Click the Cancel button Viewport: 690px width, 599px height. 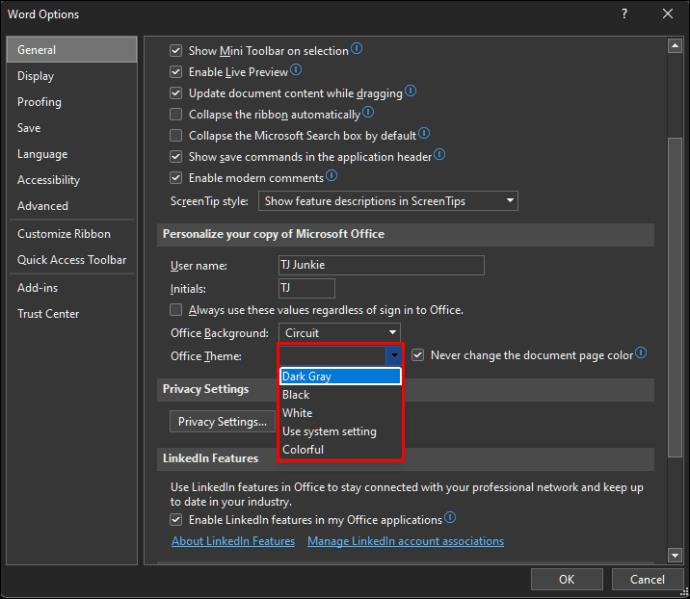pyautogui.click(x=647, y=579)
